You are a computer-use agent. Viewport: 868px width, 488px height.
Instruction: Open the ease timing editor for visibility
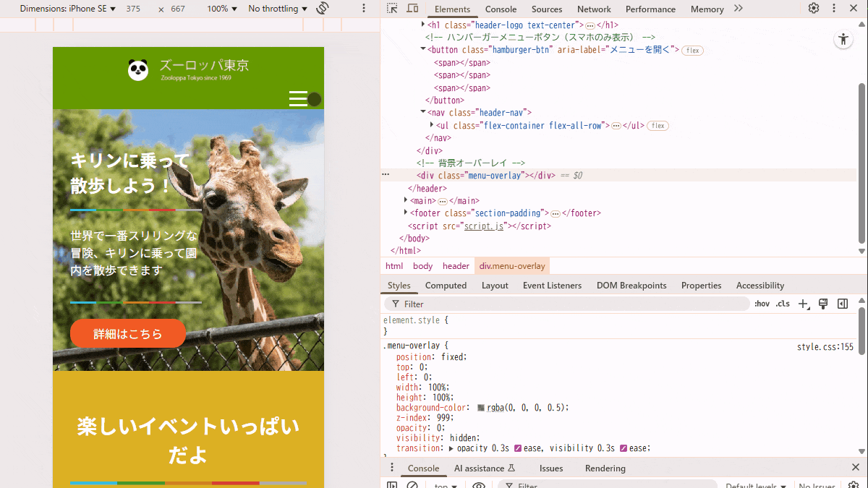[624, 448]
